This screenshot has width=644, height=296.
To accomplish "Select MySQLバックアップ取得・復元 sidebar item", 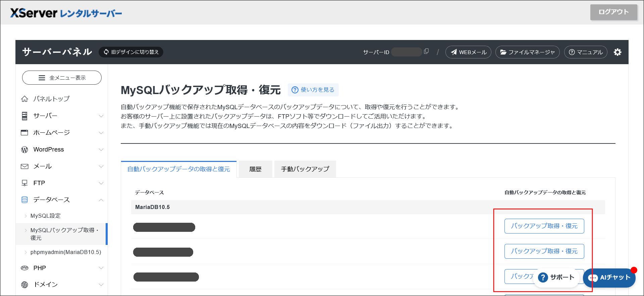I will click(x=62, y=234).
